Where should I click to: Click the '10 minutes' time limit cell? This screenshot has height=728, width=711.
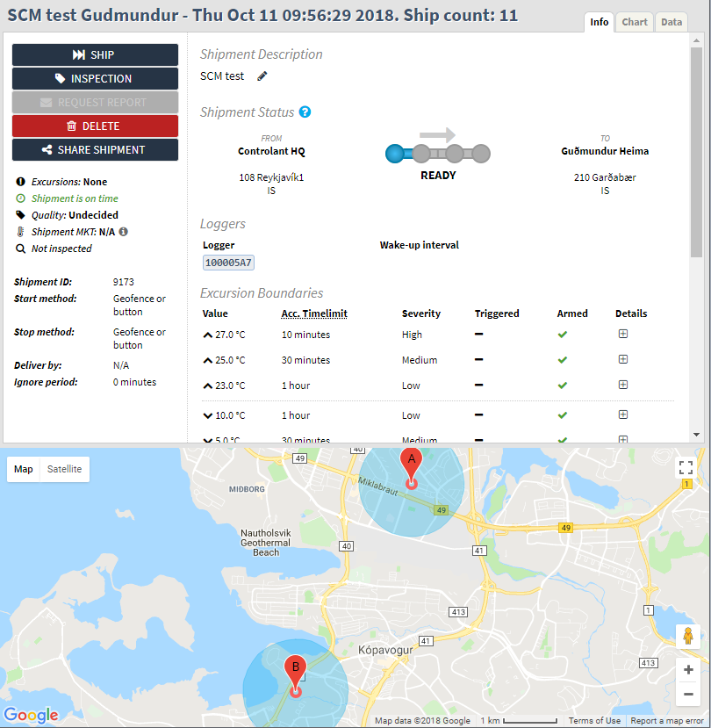coord(305,335)
